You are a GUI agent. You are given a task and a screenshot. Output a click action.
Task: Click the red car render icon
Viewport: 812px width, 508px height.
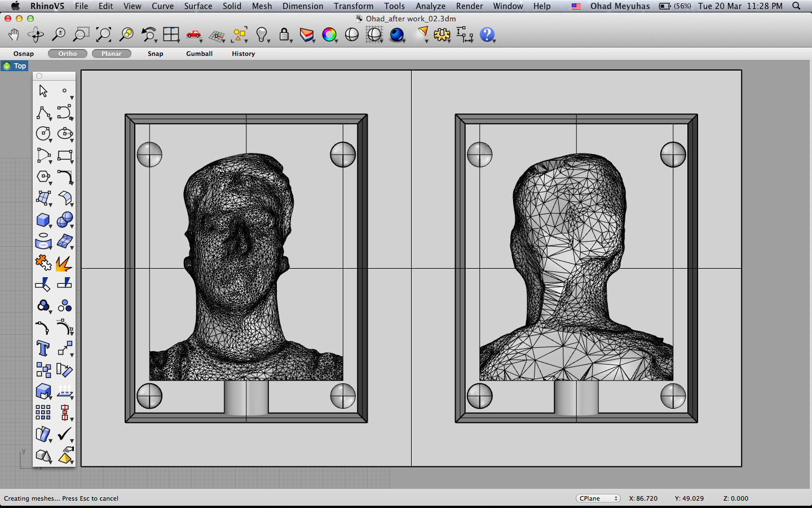(193, 35)
